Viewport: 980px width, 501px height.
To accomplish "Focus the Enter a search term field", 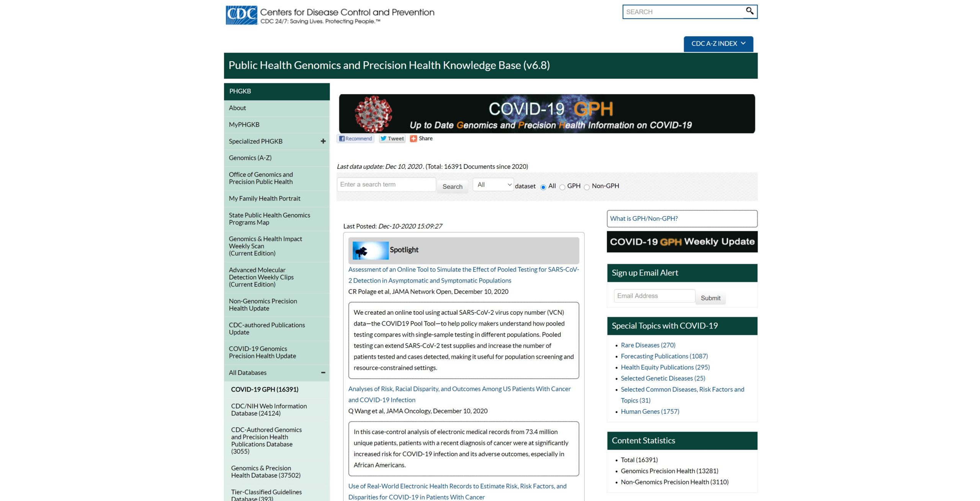I will coord(386,185).
